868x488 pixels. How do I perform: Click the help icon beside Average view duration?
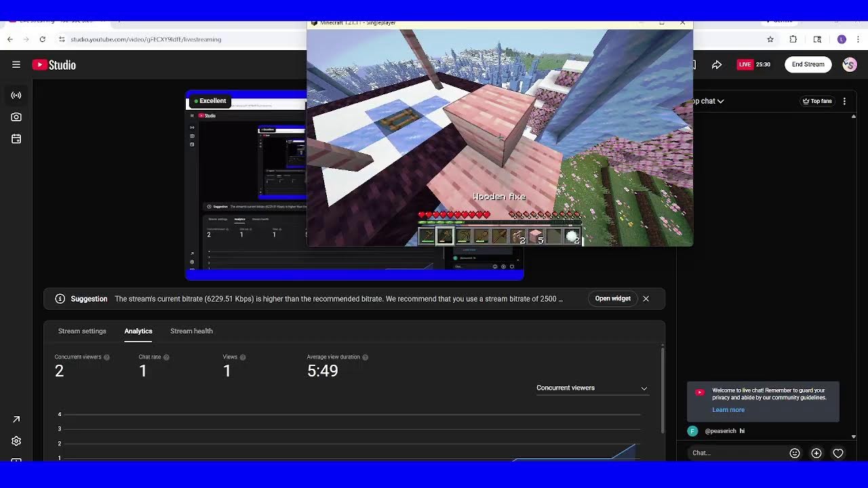365,357
